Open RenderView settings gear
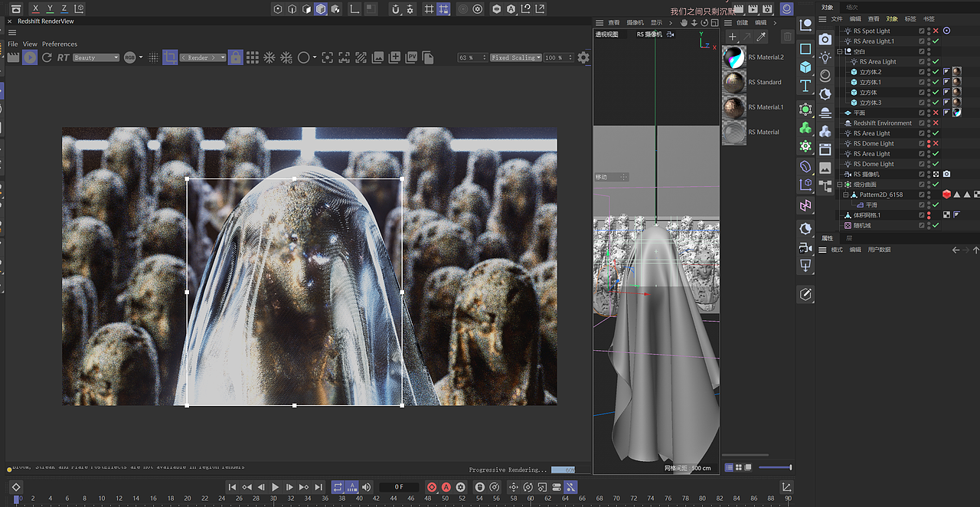This screenshot has width=980, height=507. point(583,57)
